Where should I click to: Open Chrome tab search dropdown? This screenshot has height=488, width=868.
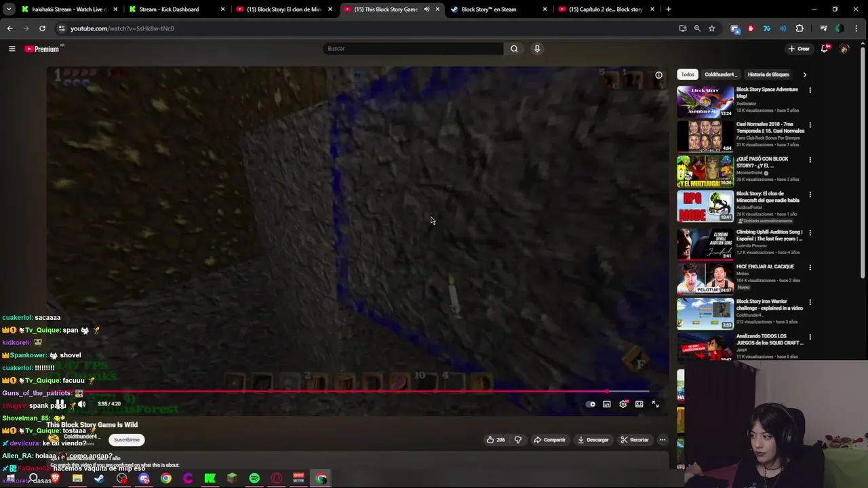[9, 9]
